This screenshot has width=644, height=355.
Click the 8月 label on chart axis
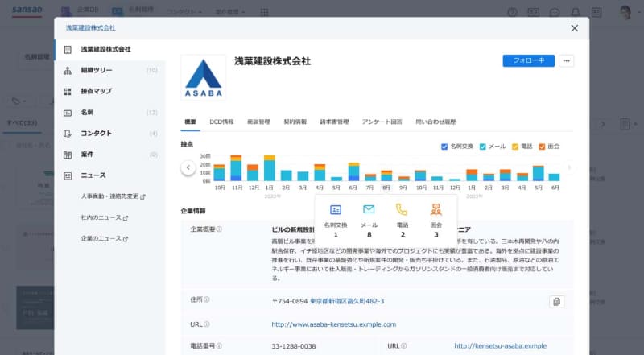coord(386,188)
